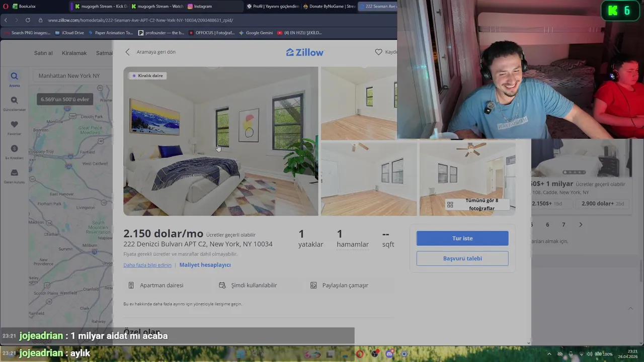Go back with the browser back arrow
Screen dimensions: 644x362
tap(6, 20)
